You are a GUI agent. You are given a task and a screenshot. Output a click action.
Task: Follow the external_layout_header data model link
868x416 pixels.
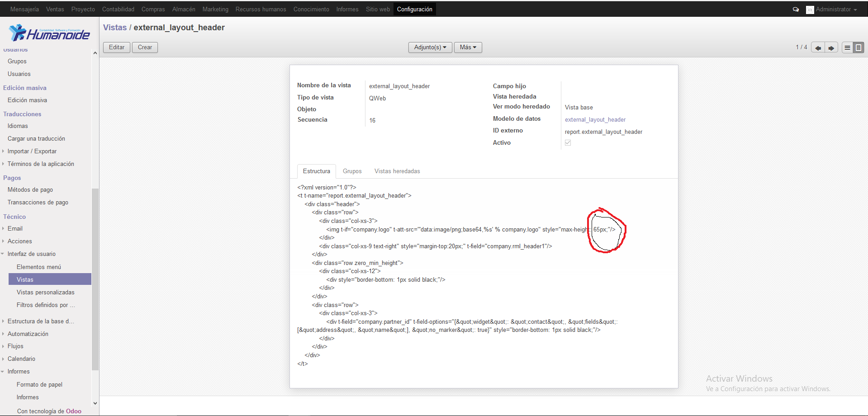[x=595, y=120]
